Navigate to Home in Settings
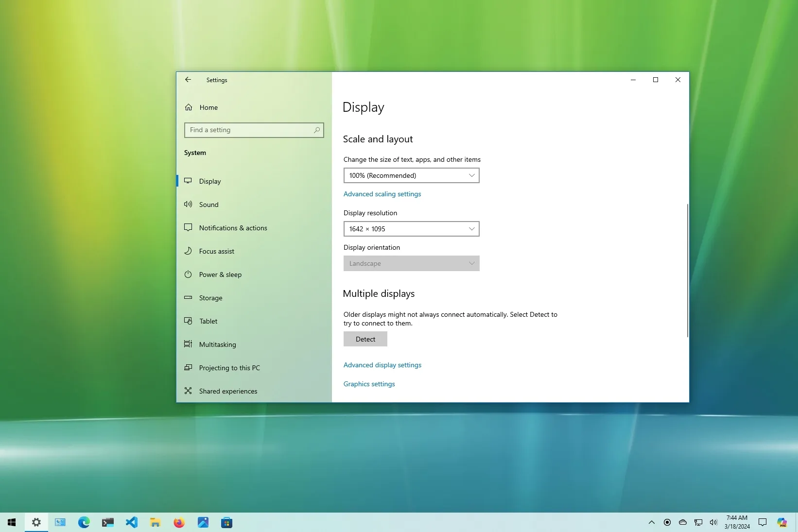Image resolution: width=798 pixels, height=532 pixels. pos(208,107)
